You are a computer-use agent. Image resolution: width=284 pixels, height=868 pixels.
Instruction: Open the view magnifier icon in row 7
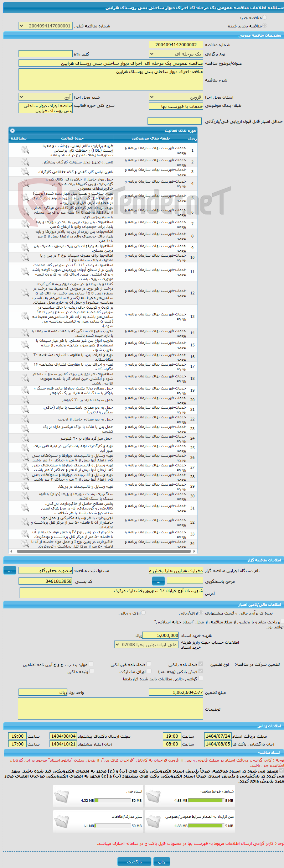pos(25,224)
